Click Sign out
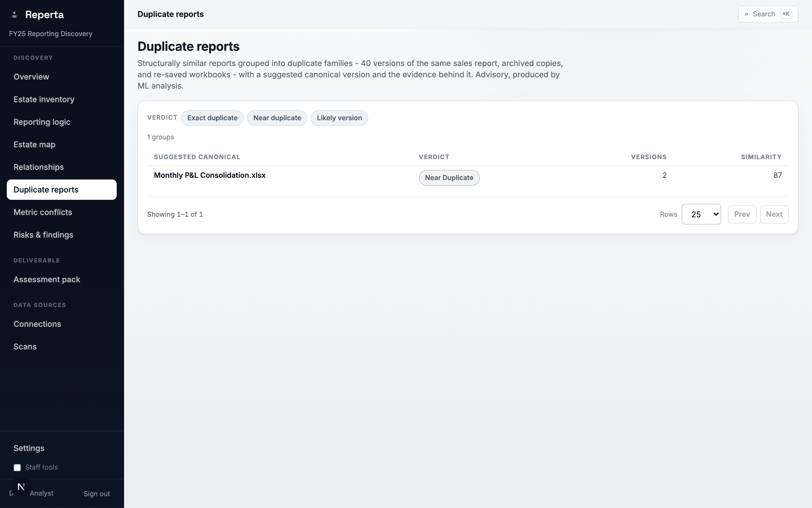This screenshot has width=812, height=508. (x=97, y=494)
